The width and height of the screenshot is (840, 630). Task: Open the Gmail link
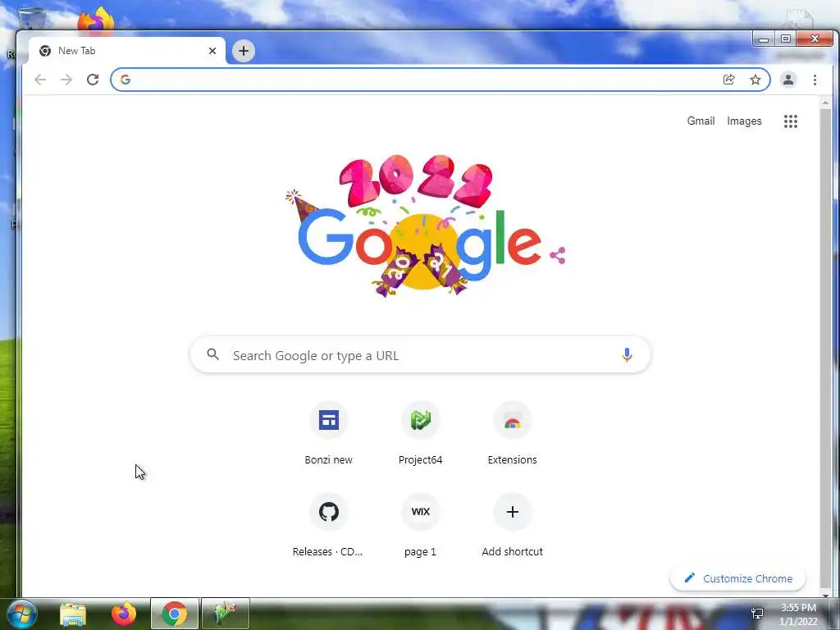(701, 121)
